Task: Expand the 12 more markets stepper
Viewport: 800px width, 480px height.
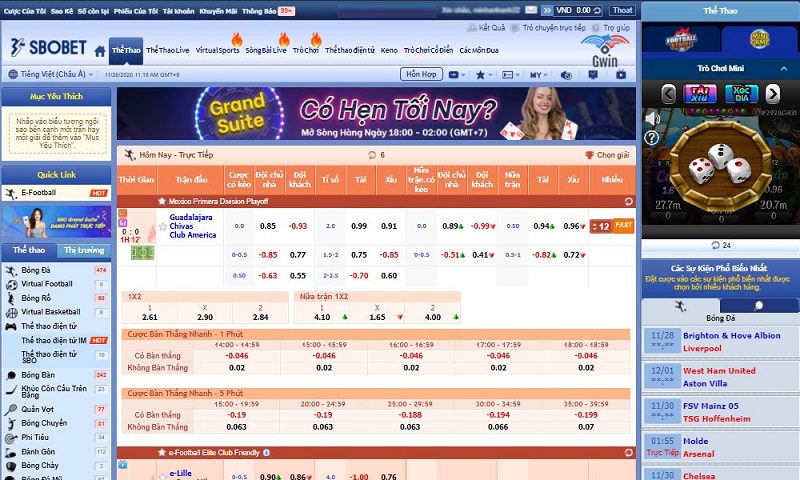Action: click(x=601, y=226)
